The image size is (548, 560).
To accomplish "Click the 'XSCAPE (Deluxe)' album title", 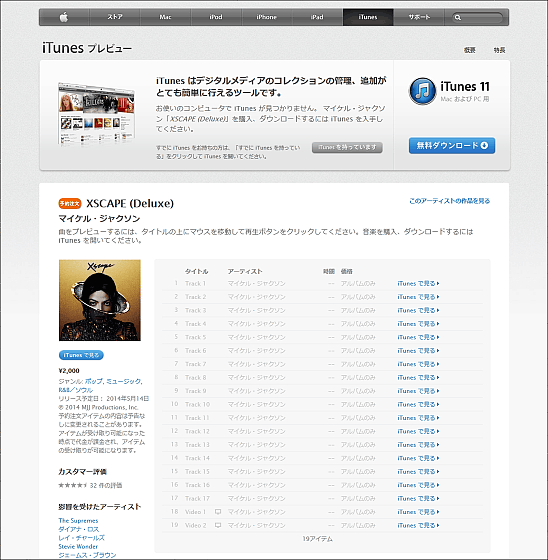I will coord(130,204).
